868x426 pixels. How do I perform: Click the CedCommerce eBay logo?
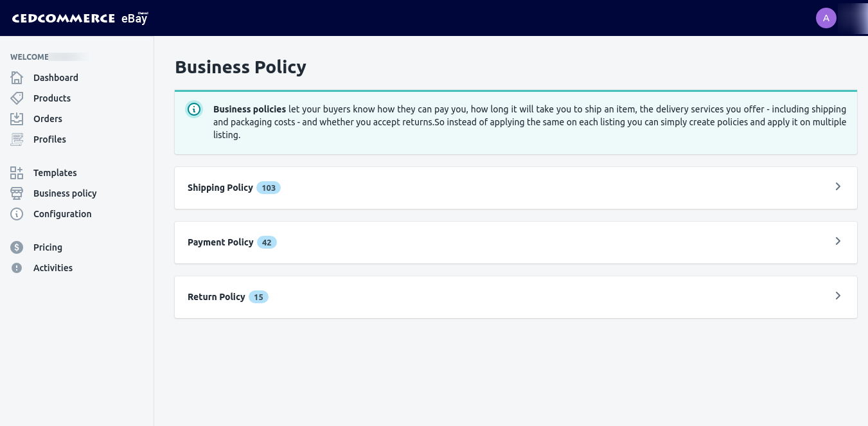pyautogui.click(x=80, y=18)
